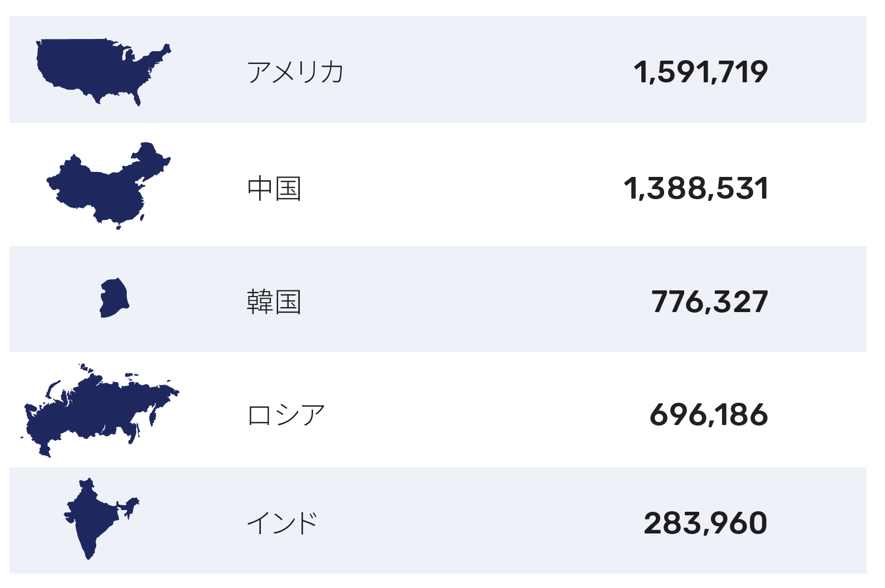885x588 pixels.
Task: Click the Russia map silhouette
Action: click(100, 410)
